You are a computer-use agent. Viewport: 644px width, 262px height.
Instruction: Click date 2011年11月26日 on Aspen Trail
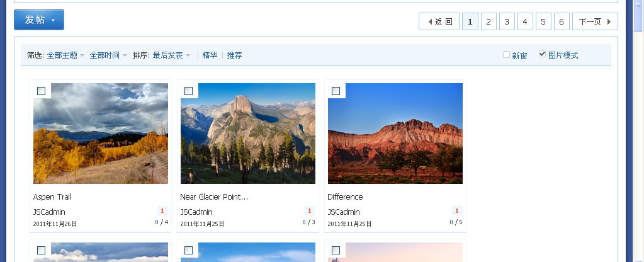point(55,224)
